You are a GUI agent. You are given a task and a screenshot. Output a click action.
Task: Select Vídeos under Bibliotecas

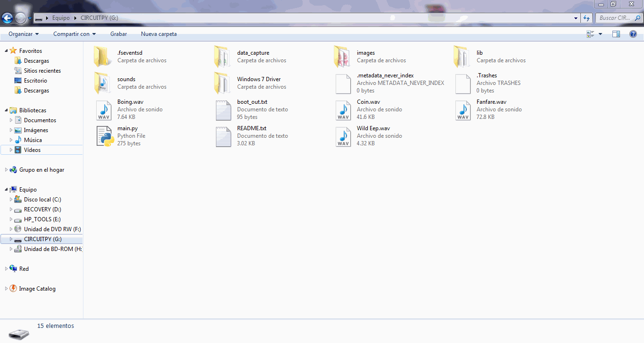(32, 150)
